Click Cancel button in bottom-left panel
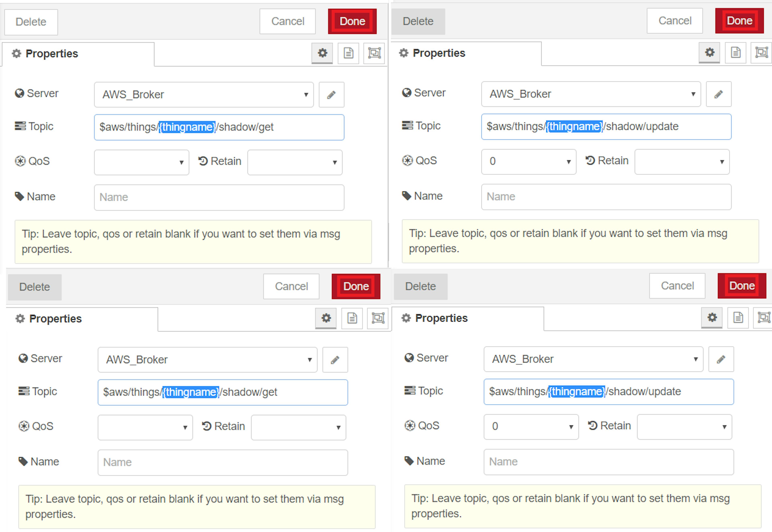The height and width of the screenshot is (532, 772). coord(291,286)
